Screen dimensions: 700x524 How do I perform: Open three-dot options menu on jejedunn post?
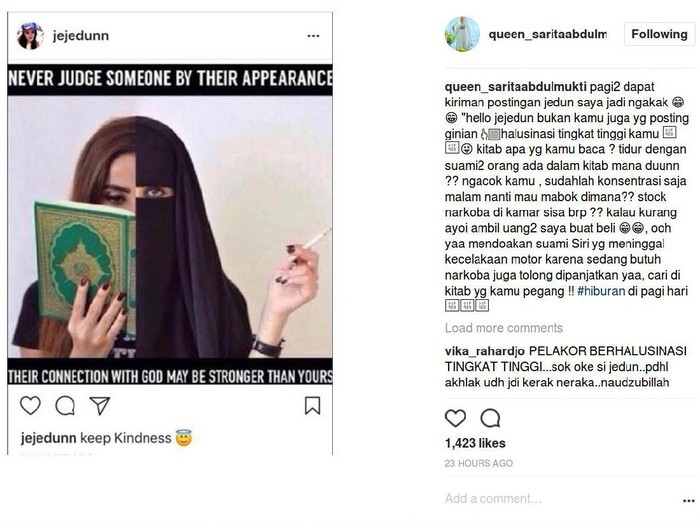[313, 36]
